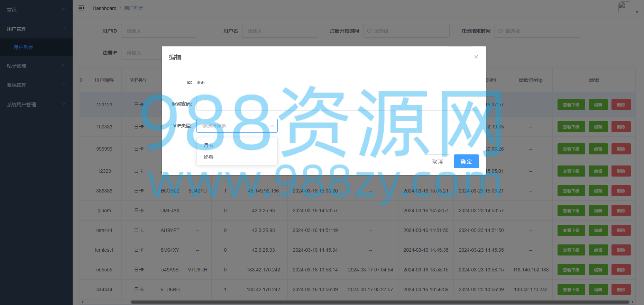644x305 pixels.
Task: Click 最后登录ip column header
Action: point(531,80)
